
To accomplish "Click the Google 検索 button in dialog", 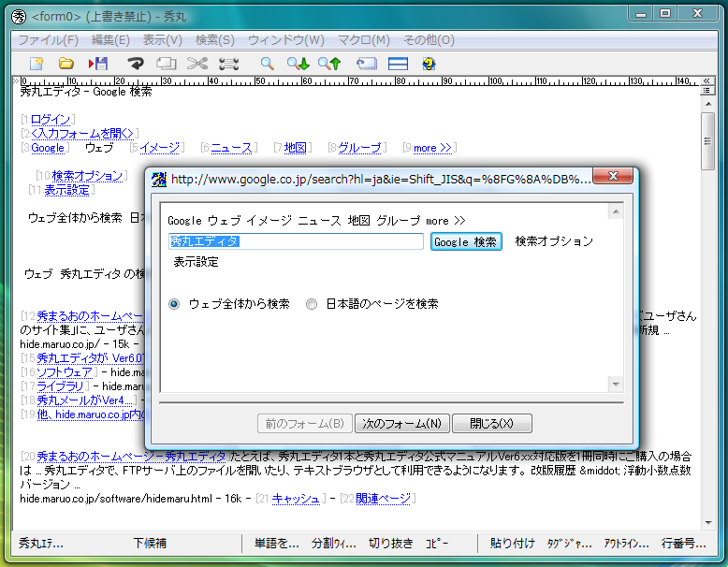I will pyautogui.click(x=466, y=241).
